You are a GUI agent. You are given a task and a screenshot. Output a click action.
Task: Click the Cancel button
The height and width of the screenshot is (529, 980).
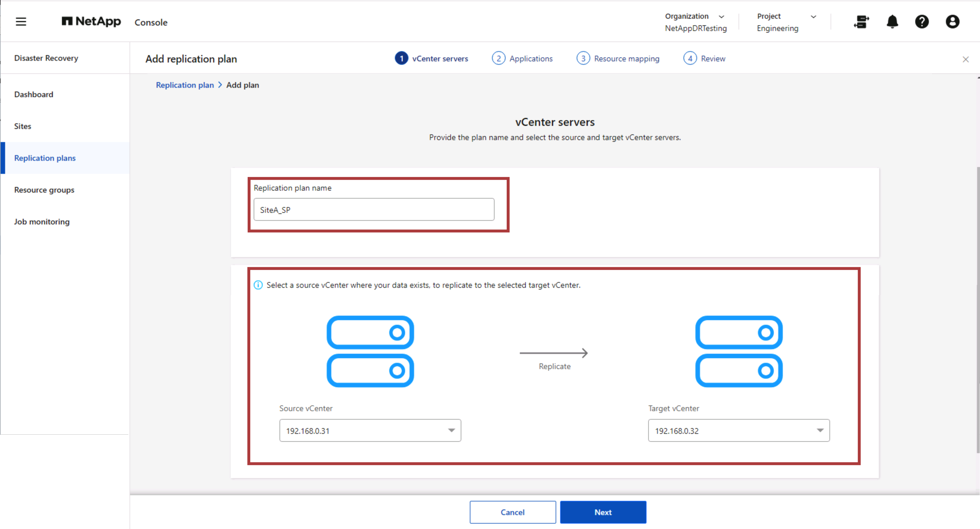click(512, 512)
